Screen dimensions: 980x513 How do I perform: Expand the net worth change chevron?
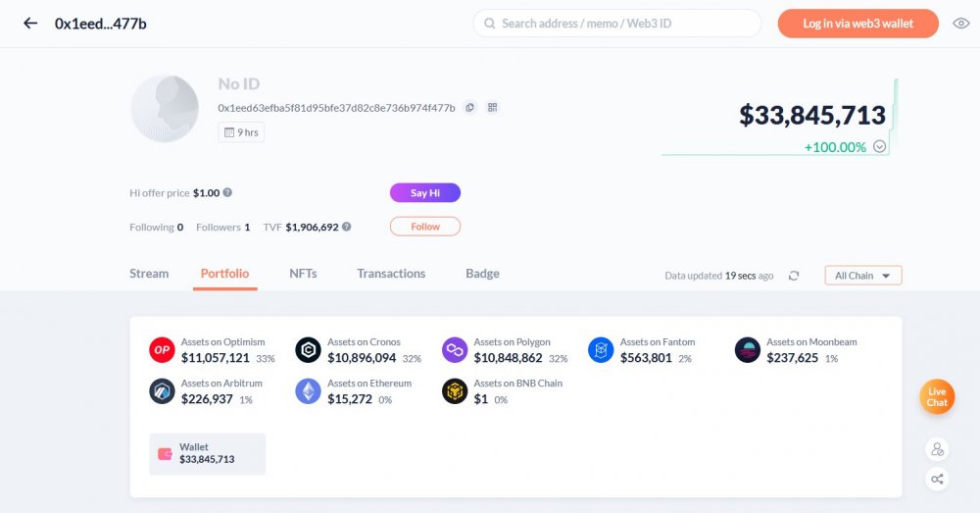point(879,147)
